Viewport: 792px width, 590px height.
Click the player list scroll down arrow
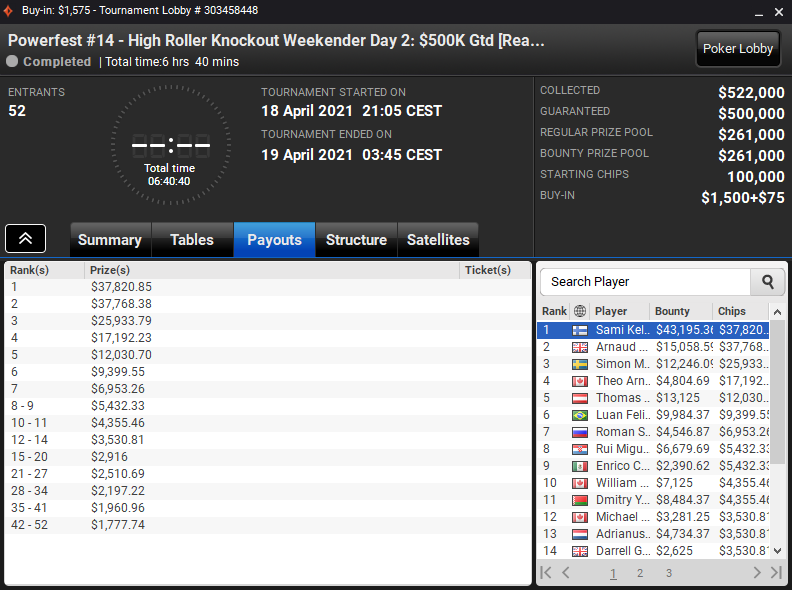tap(778, 551)
